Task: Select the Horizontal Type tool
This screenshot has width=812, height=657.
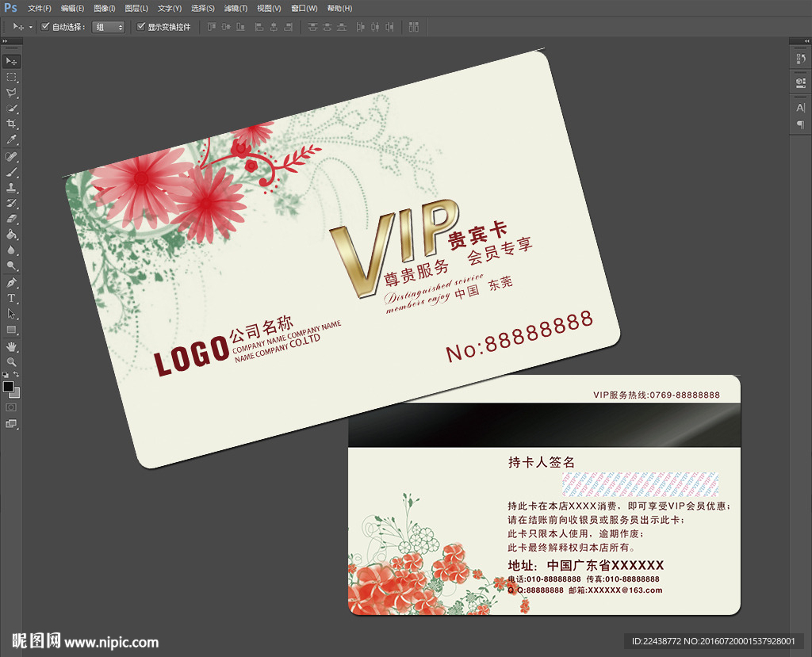Action: pos(11,298)
